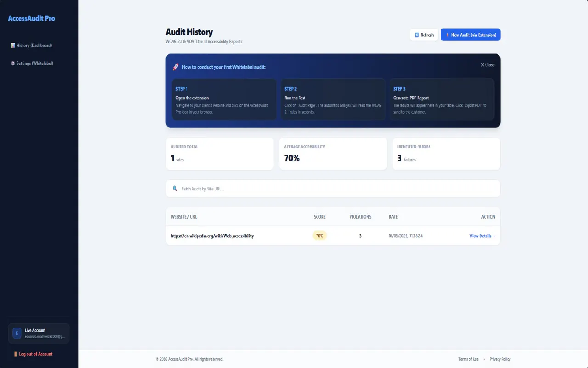Click the Violations column header
Screen dimensions: 588x368
pyautogui.click(x=360, y=217)
